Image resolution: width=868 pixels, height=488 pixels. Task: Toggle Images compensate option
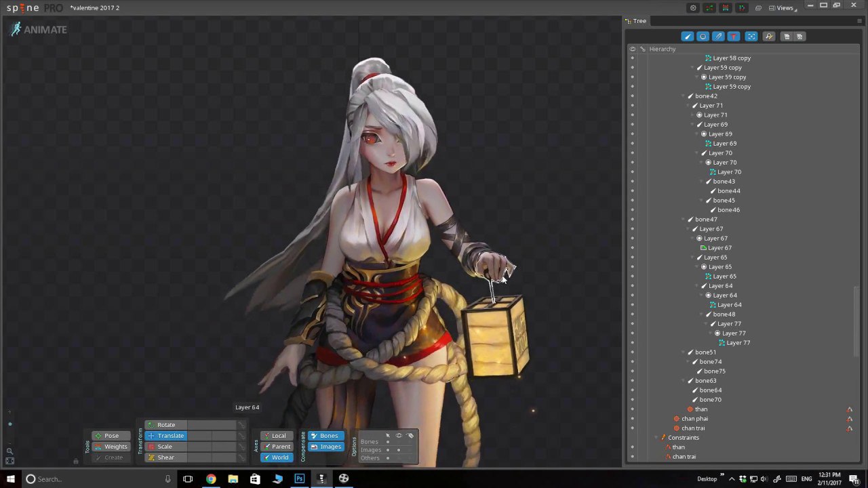click(326, 447)
